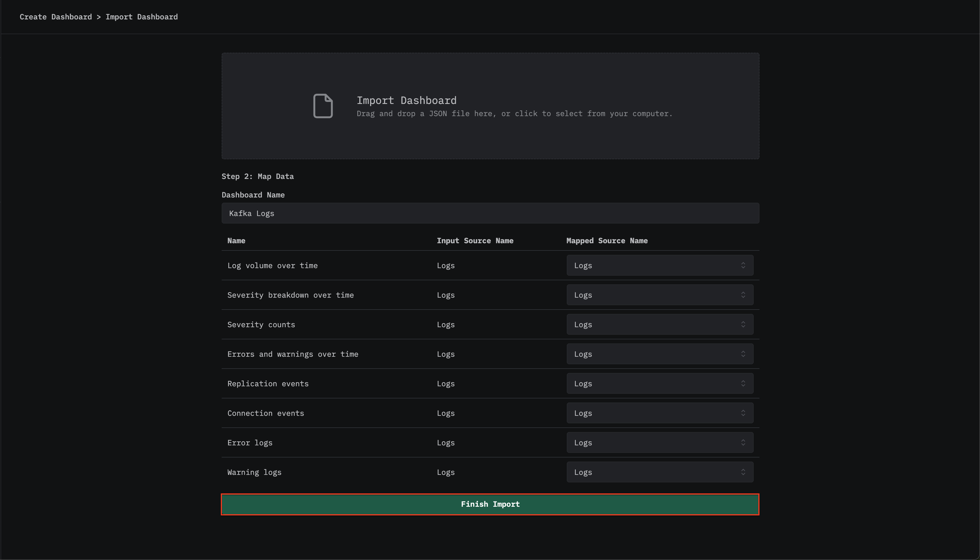
Task: Click the Dashboard Name field containing Kafka Logs
Action: [x=490, y=213]
